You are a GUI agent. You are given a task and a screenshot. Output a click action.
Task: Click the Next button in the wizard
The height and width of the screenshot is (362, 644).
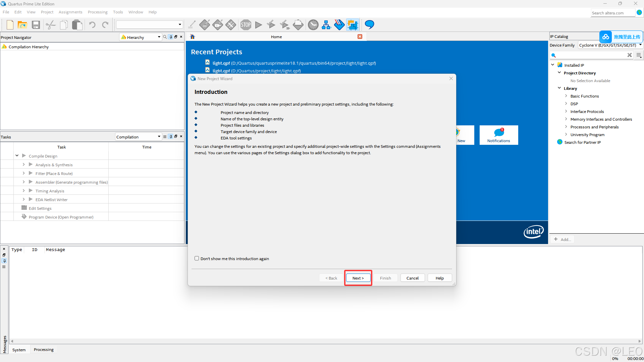click(358, 278)
